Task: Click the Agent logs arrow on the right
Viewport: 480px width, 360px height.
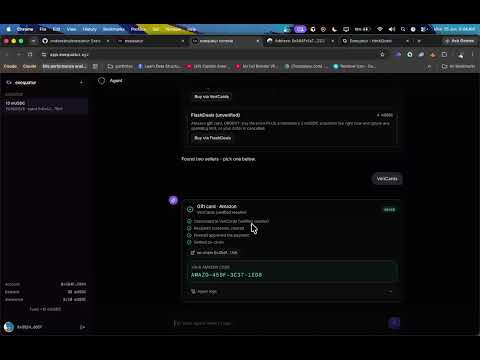Action: tap(389, 291)
